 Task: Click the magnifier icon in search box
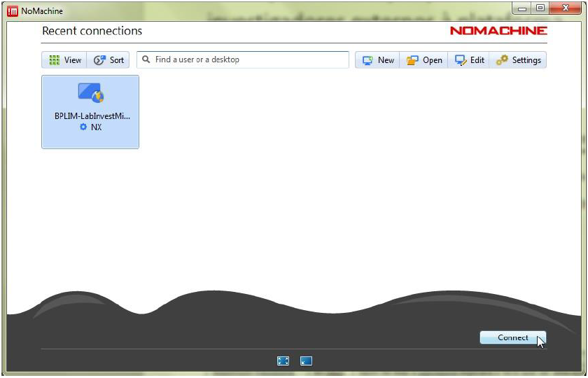pyautogui.click(x=146, y=59)
